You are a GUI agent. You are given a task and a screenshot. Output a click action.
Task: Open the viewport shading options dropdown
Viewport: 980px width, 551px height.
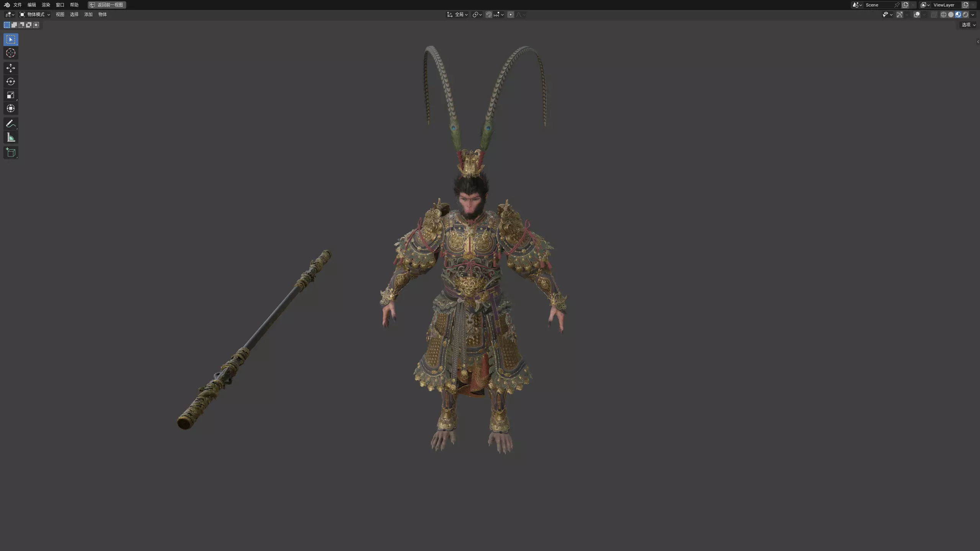[973, 15]
